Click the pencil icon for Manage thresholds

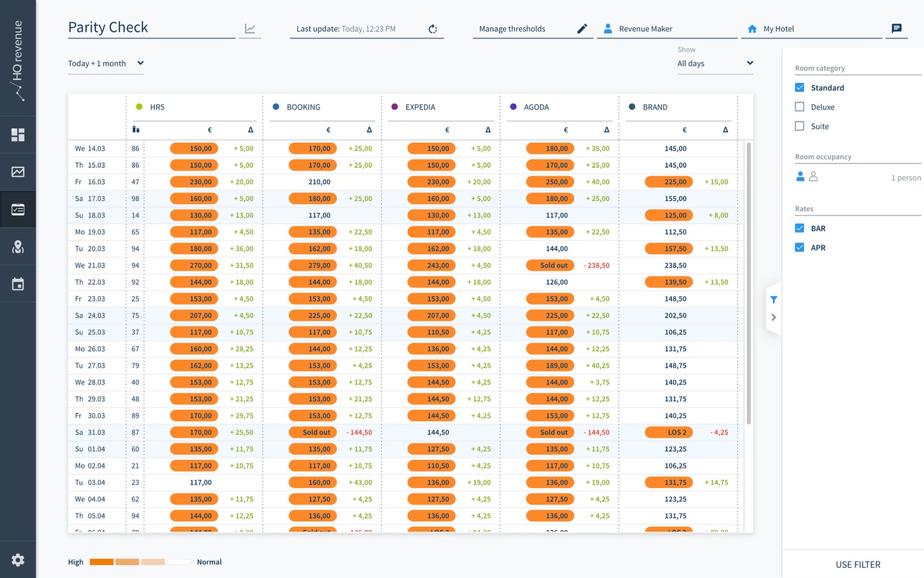pyautogui.click(x=582, y=29)
